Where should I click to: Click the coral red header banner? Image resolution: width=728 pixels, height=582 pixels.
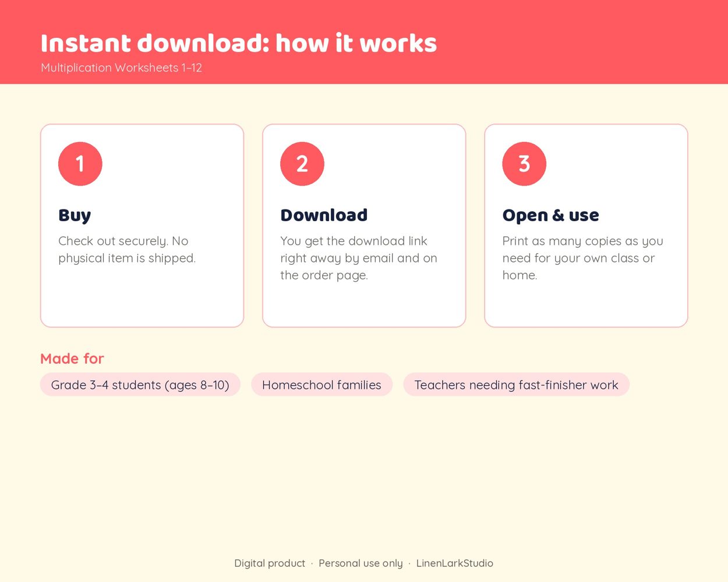click(x=364, y=42)
